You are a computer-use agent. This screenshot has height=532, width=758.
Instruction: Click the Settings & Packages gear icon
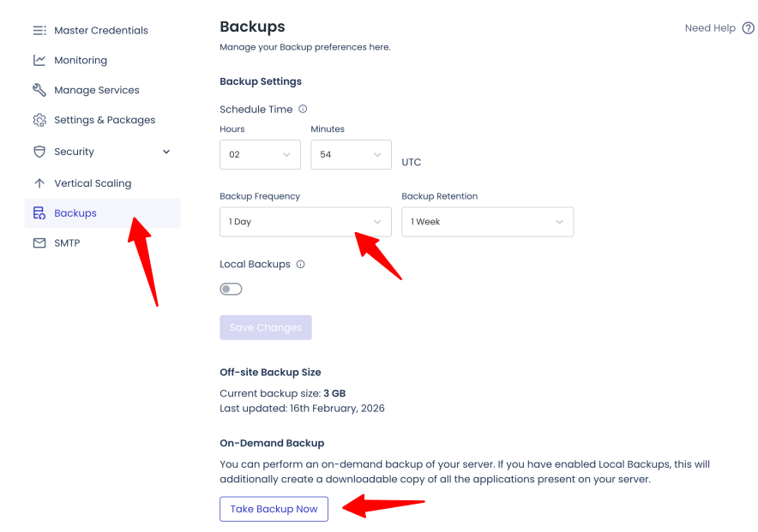point(39,120)
